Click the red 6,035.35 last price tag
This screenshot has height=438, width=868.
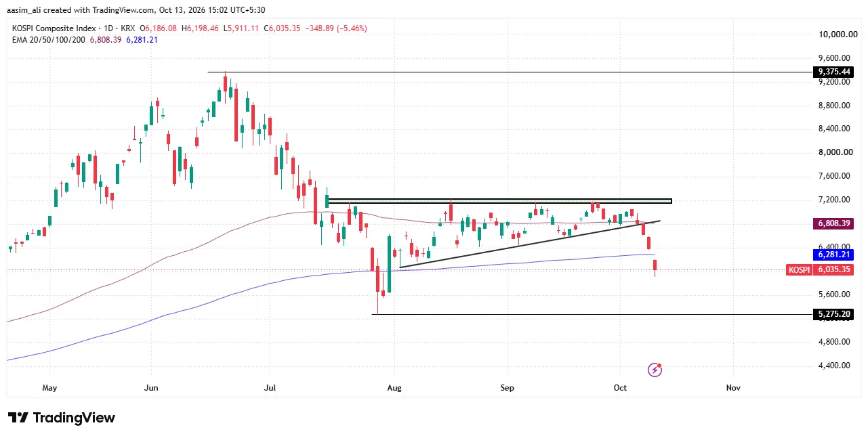832,269
